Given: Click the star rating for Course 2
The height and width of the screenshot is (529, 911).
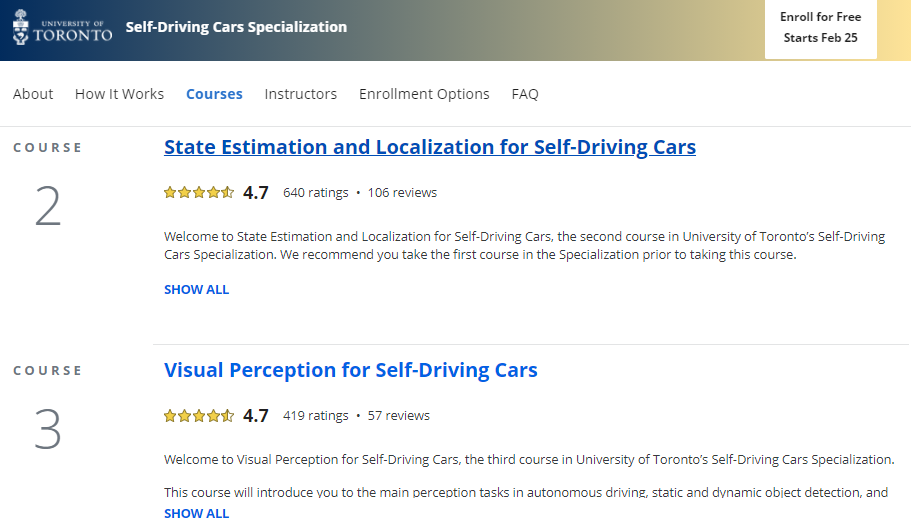Looking at the screenshot, I should tap(199, 193).
